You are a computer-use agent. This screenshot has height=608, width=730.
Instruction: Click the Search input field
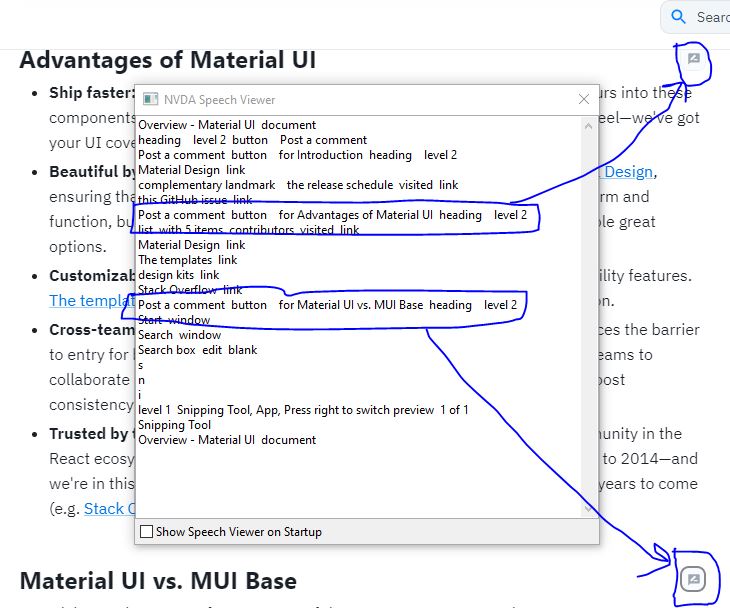click(x=696, y=17)
